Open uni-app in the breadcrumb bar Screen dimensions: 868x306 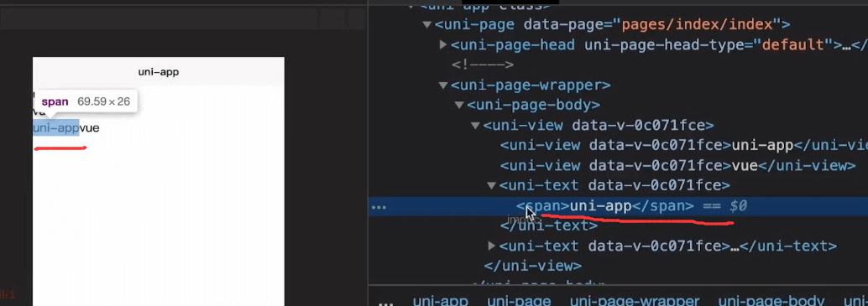coord(441,301)
